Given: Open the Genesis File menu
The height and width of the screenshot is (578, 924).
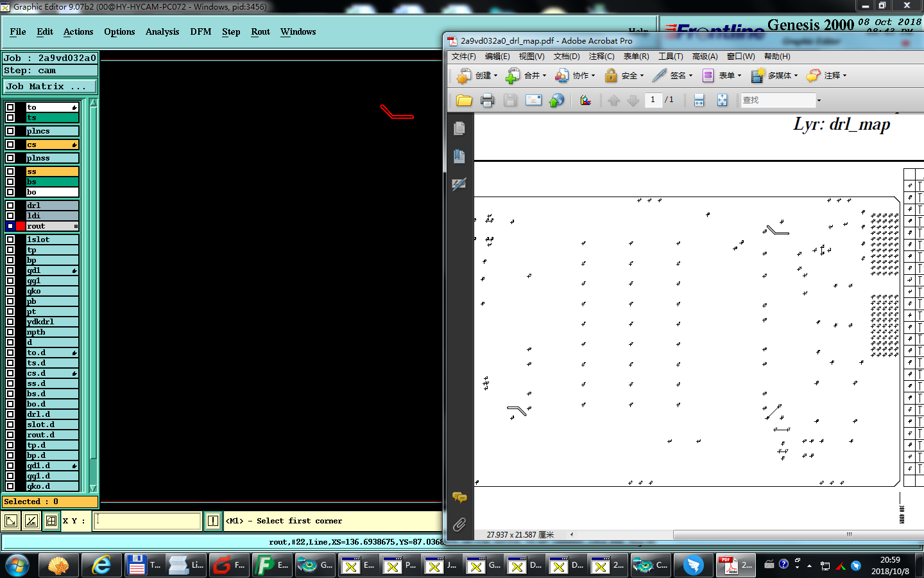Looking at the screenshot, I should [x=18, y=31].
